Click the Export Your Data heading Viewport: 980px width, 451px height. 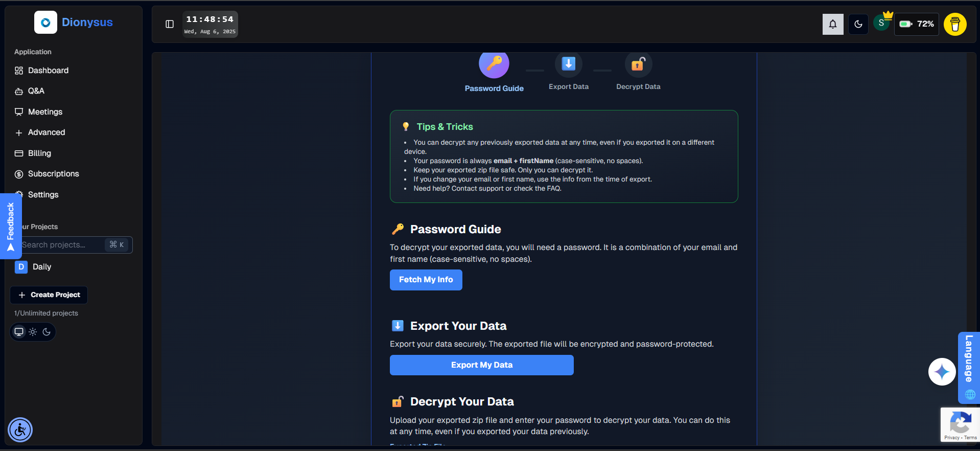pyautogui.click(x=458, y=326)
